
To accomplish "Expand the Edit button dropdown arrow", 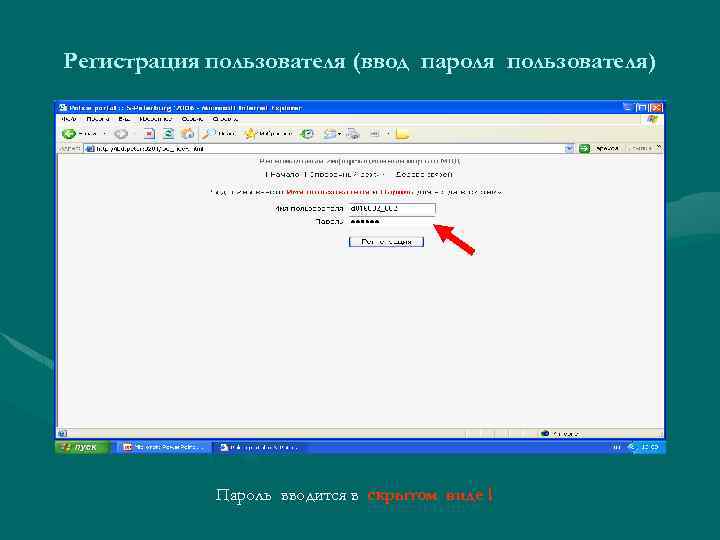I will pyautogui.click(x=388, y=134).
